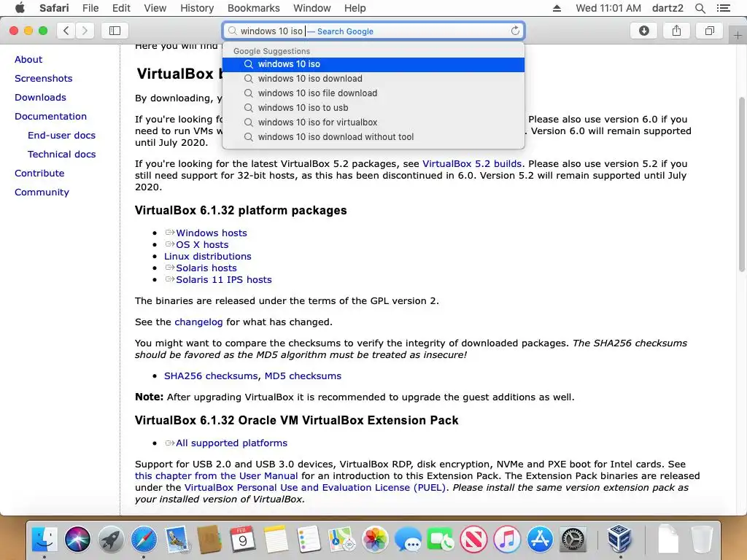Choose 'windows 10 iso to usb' suggestion
Screen dimensions: 747x560
[373, 108]
